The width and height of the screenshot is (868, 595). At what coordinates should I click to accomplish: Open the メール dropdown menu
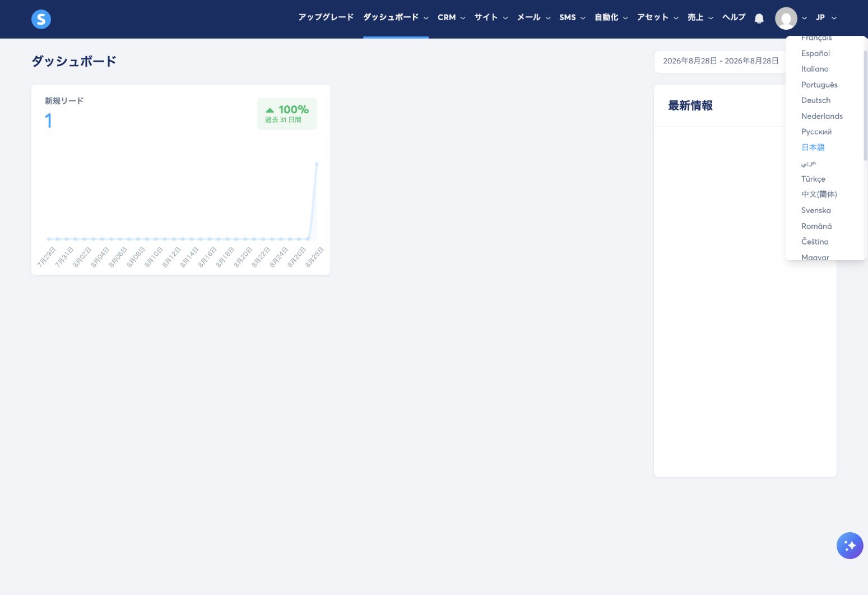[x=533, y=17]
